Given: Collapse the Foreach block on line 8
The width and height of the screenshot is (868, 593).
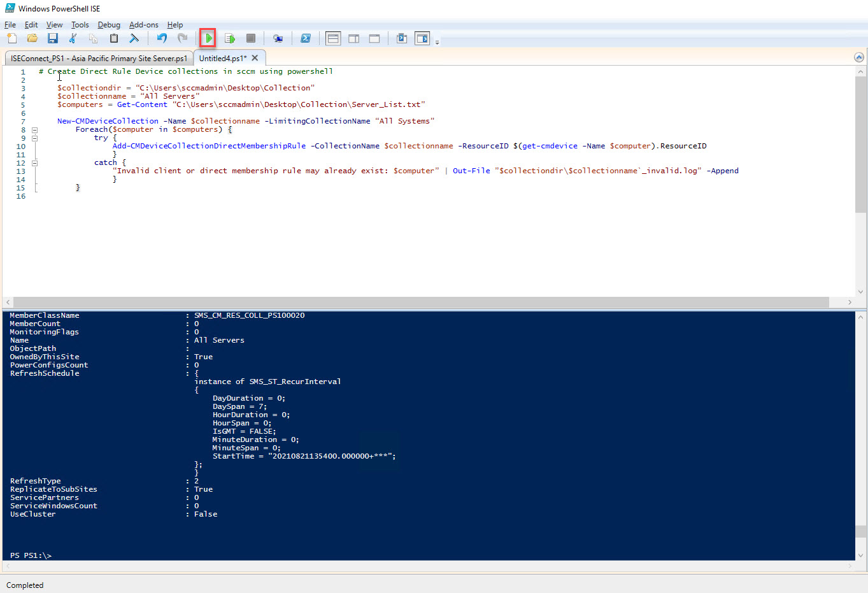Looking at the screenshot, I should coord(35,130).
